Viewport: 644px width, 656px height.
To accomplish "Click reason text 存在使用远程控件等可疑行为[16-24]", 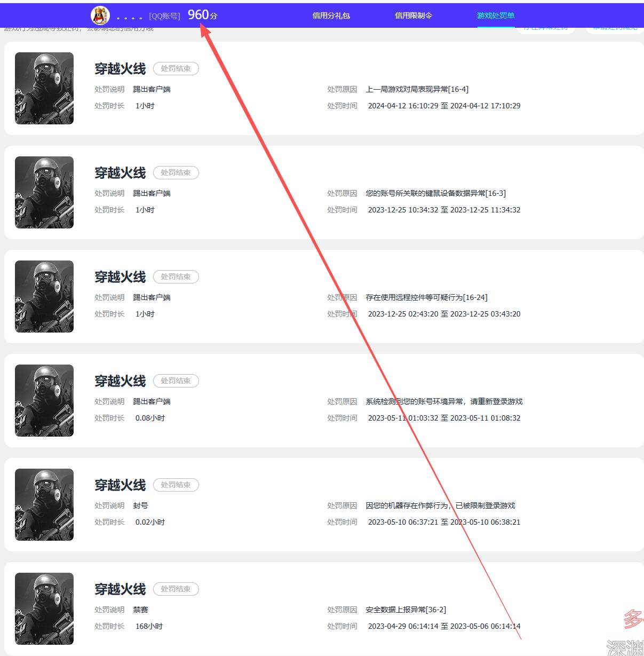I will pos(426,297).
